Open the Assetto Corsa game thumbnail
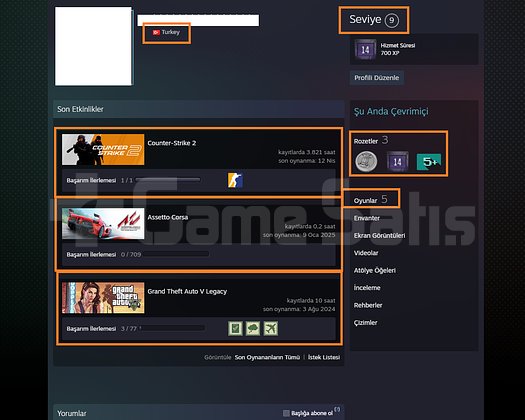Screen dimensions: 525x420 (103, 224)
